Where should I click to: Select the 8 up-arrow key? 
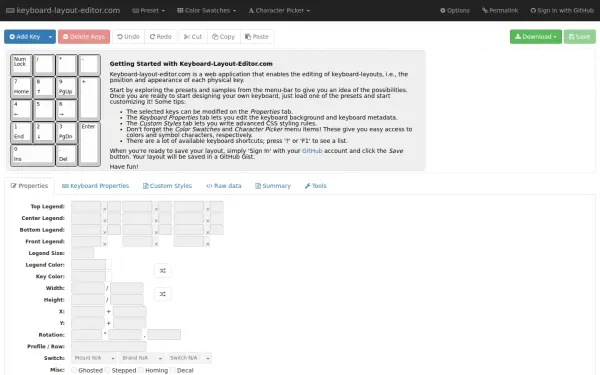coord(44,87)
